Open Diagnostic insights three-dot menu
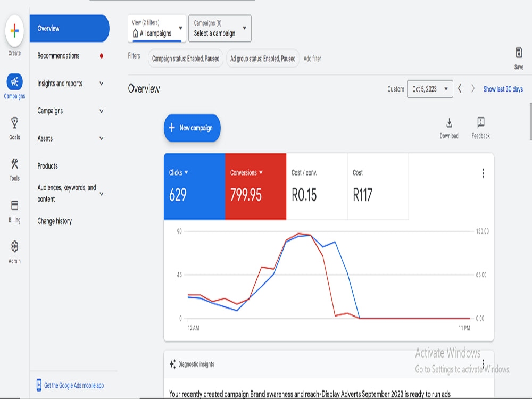The image size is (532, 399). (483, 364)
